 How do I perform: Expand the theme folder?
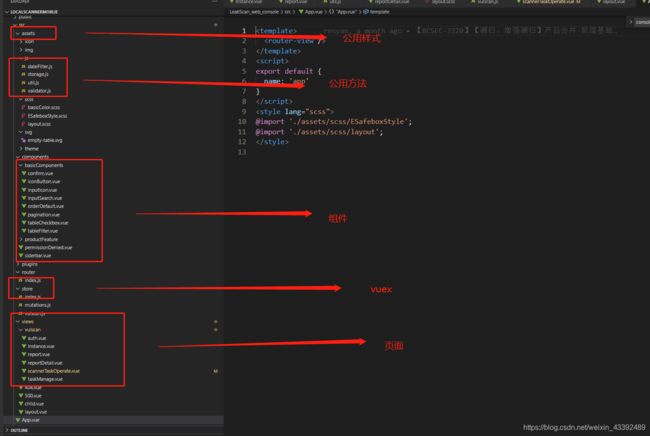pos(21,148)
